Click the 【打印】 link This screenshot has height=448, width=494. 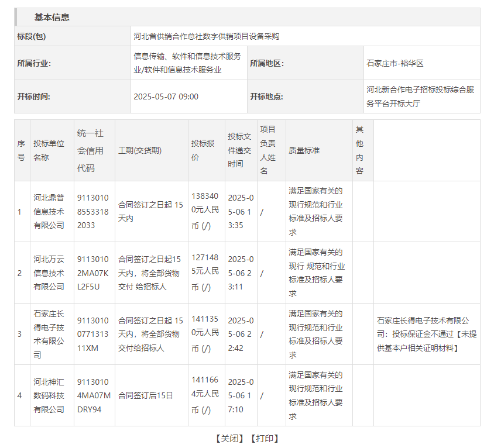[265, 439]
